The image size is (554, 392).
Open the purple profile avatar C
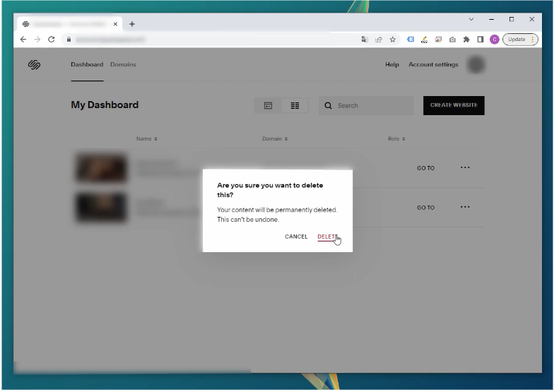pyautogui.click(x=495, y=40)
